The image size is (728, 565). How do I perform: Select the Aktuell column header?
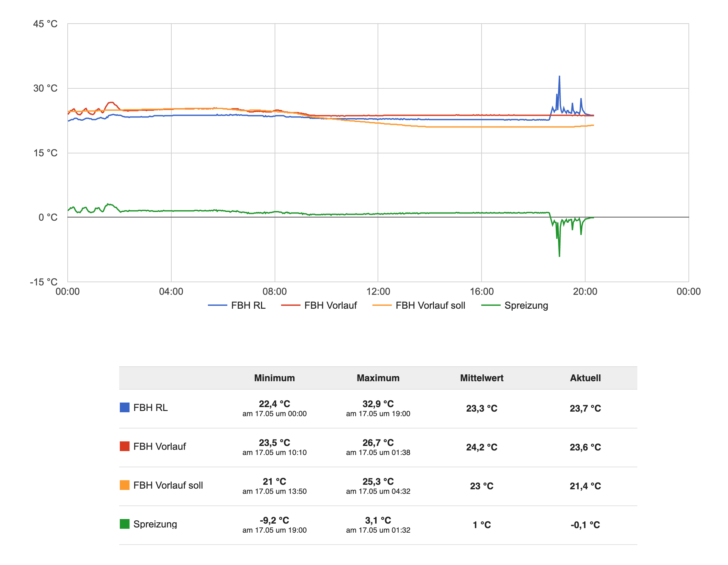(x=585, y=378)
